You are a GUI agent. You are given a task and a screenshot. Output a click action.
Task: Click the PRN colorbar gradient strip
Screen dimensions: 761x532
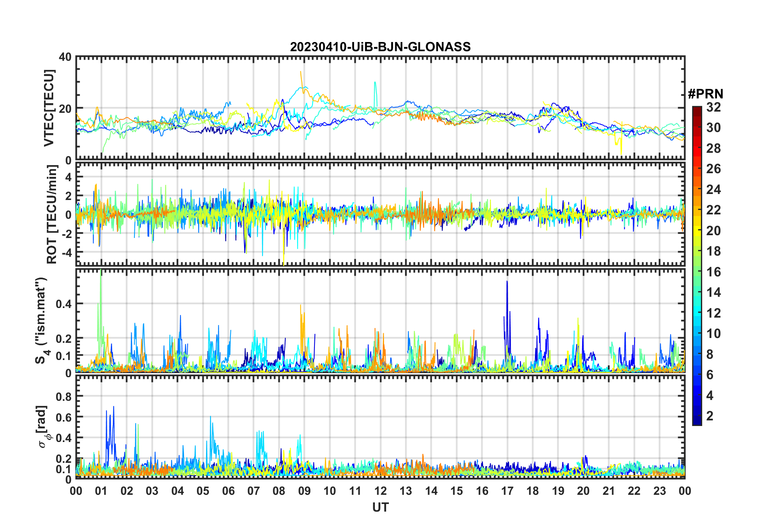coord(697,266)
